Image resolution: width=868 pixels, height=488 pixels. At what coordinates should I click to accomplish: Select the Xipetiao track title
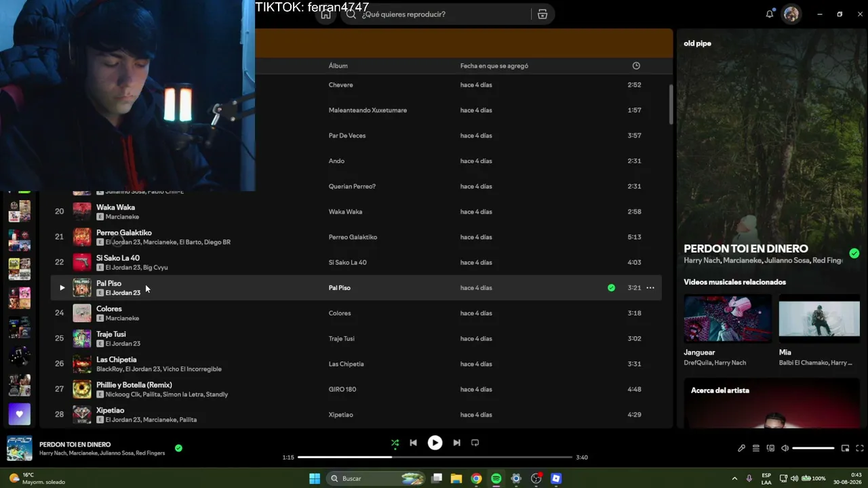point(111,411)
